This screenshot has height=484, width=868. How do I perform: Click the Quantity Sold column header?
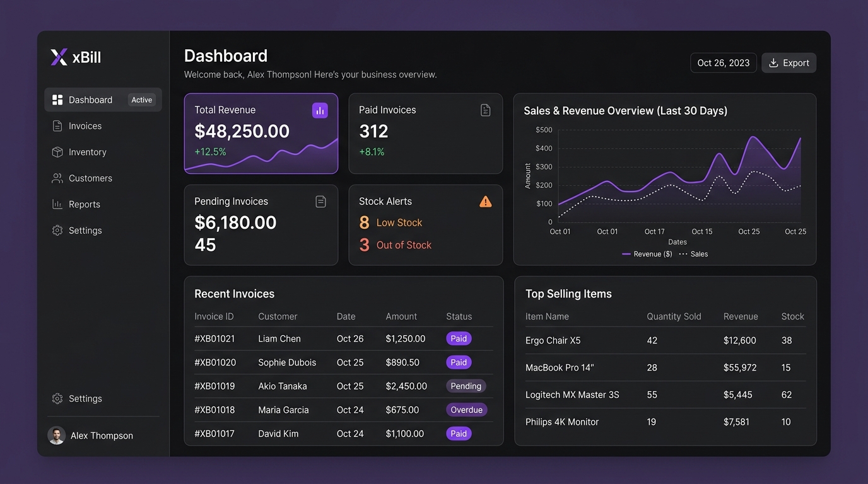[x=674, y=316]
